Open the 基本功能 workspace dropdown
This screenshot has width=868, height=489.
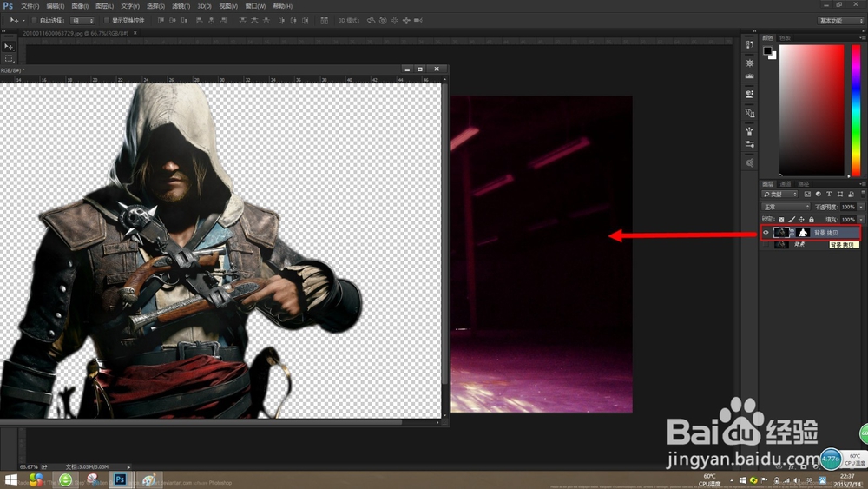(841, 21)
